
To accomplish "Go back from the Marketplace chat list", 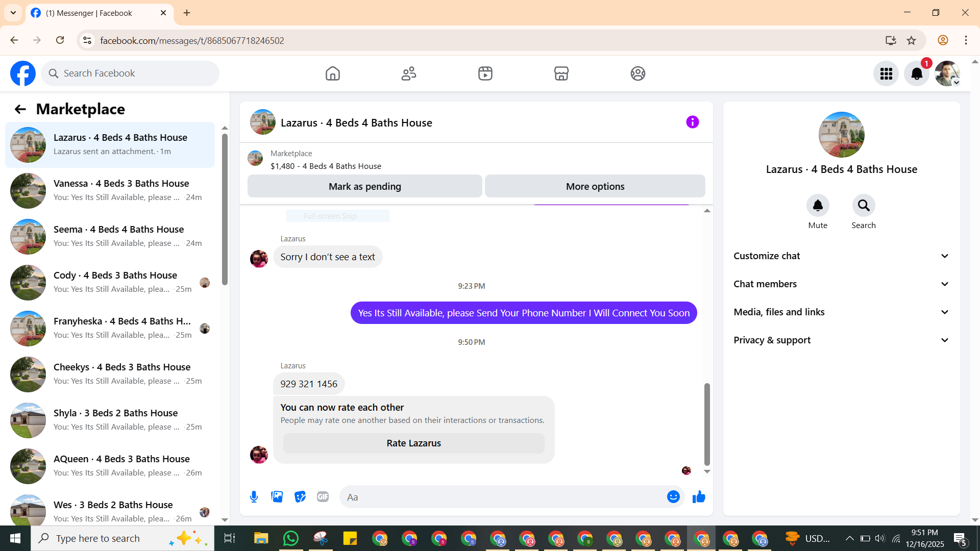I will point(20,109).
